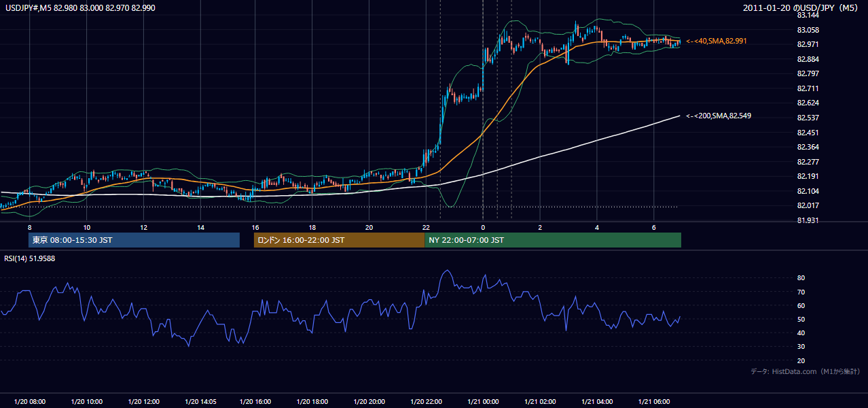
Task: Click price axis value 82.191
Action: coord(808,176)
